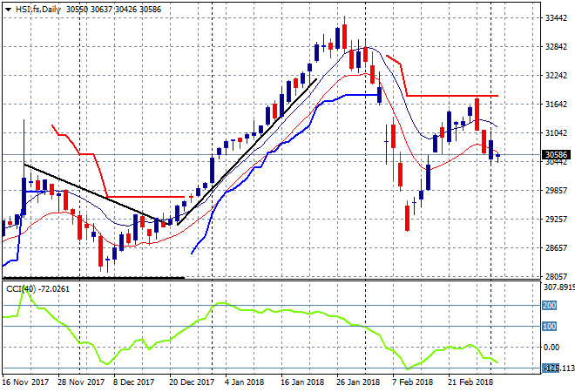This screenshot has height=392, width=575.
Task: Click the CCI 200 level label
Action: (550, 305)
